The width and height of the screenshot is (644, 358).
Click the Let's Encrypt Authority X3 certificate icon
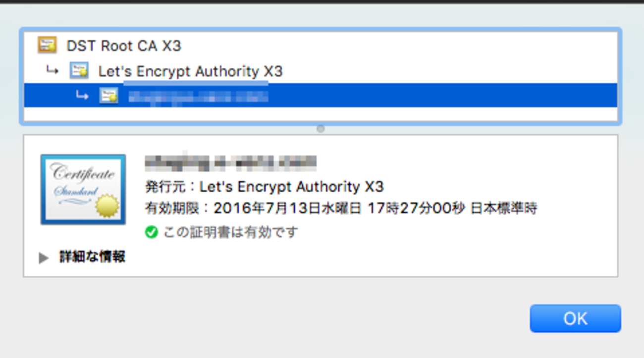click(x=79, y=71)
